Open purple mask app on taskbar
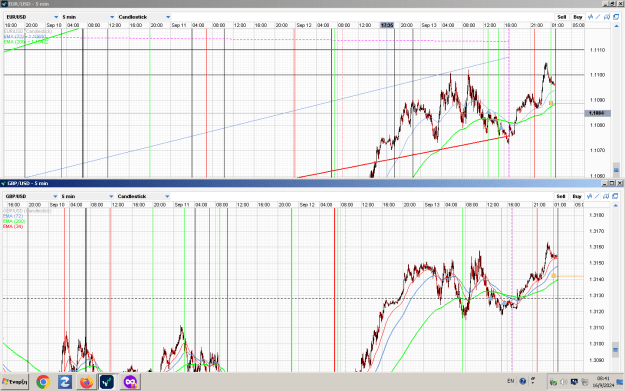The width and height of the screenshot is (625, 391). [130, 382]
